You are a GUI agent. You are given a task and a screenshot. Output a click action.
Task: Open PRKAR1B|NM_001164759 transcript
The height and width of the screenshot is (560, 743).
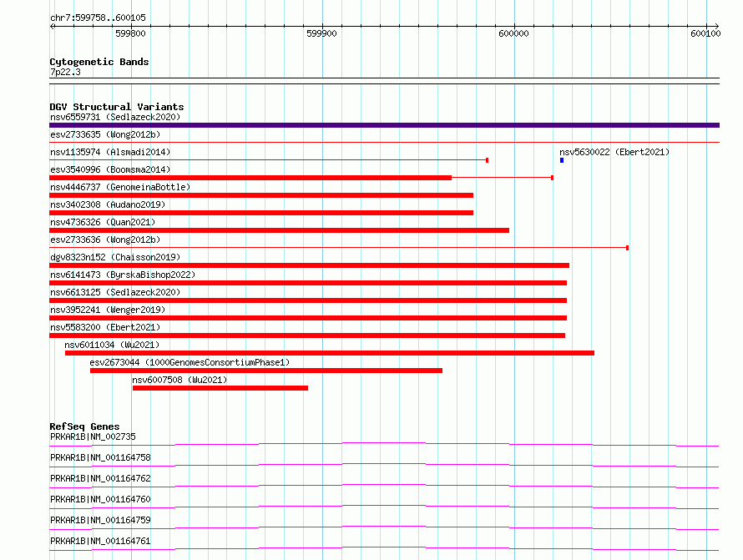tap(100, 520)
